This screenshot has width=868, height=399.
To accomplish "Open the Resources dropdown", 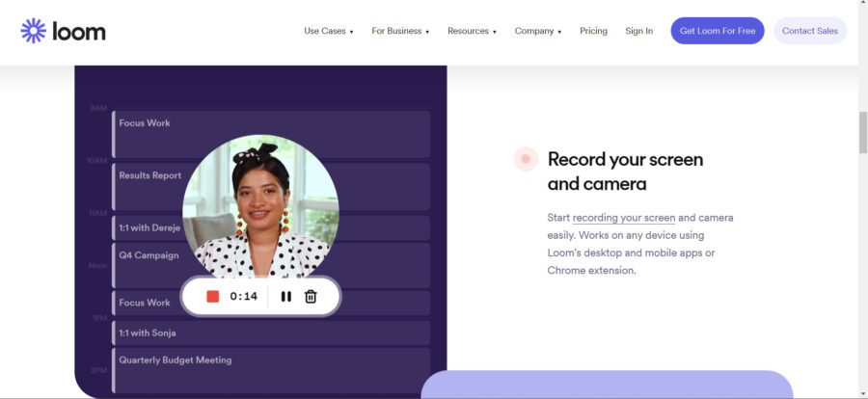I will (x=472, y=31).
